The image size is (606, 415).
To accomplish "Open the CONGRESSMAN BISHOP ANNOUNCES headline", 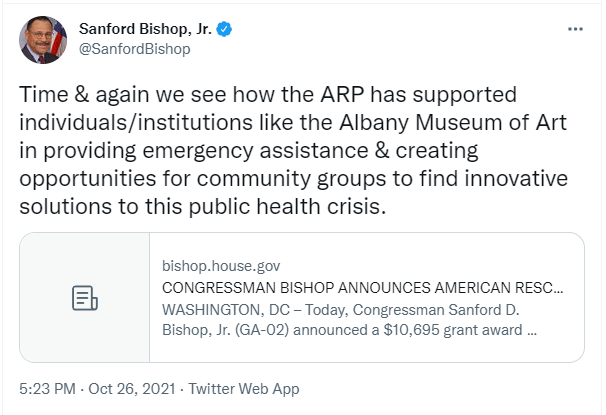I will coord(362,287).
